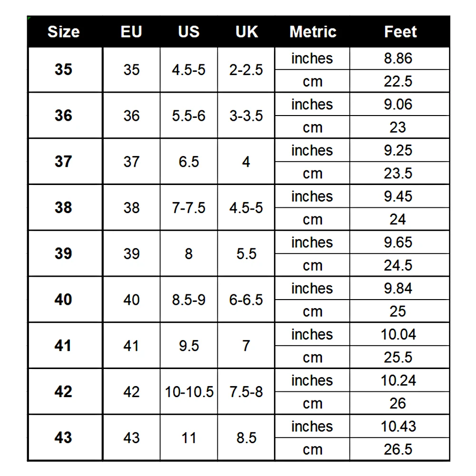Select the US size 6.5 cell

(x=189, y=162)
